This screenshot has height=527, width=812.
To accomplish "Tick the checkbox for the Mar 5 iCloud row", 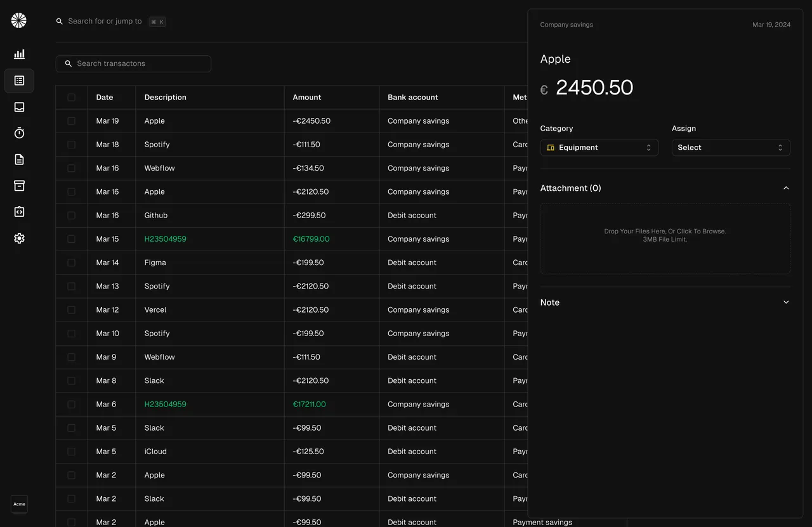I will (x=71, y=452).
